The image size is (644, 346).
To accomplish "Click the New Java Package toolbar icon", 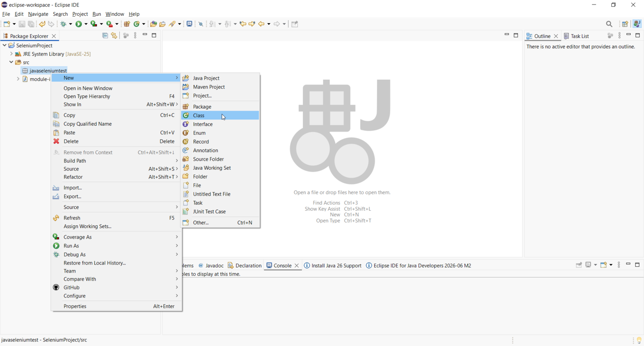I will click(127, 24).
